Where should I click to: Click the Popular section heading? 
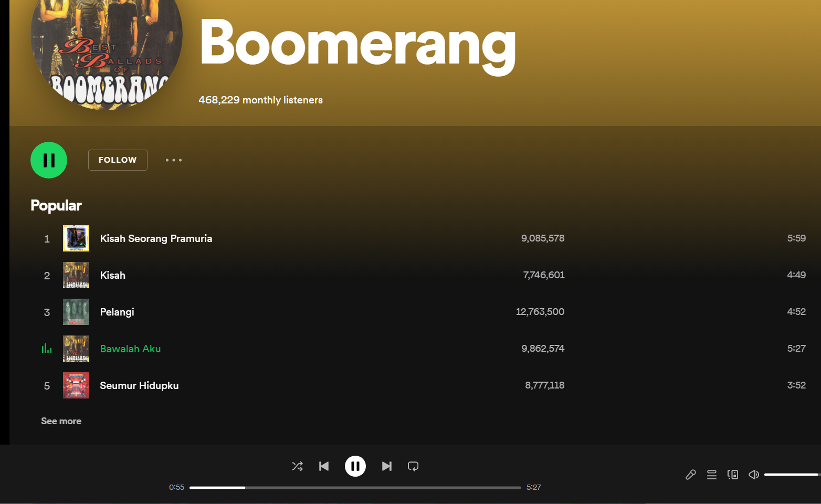tap(56, 205)
